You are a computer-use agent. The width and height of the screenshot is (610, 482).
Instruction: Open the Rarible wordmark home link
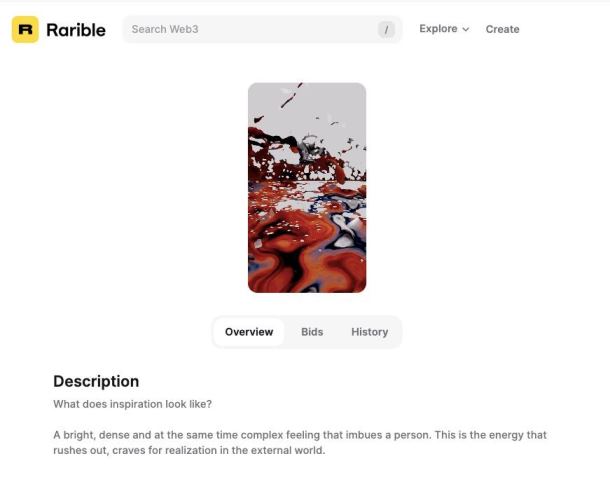click(x=76, y=30)
